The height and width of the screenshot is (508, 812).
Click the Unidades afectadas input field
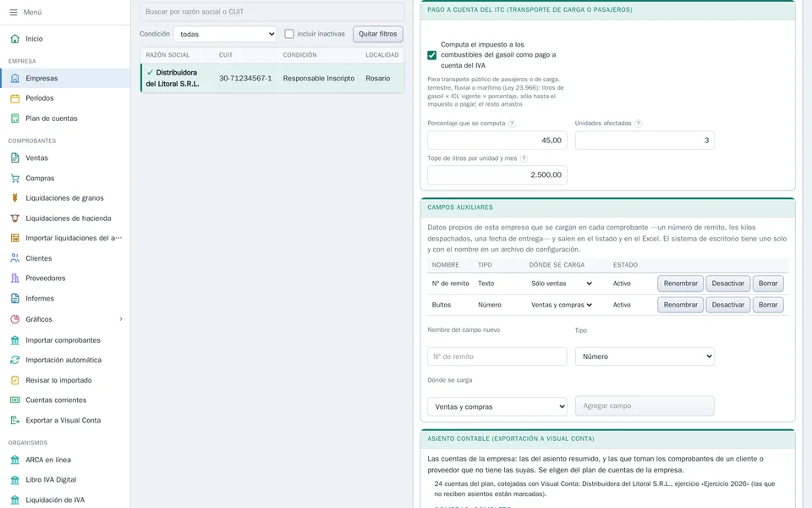(645, 141)
